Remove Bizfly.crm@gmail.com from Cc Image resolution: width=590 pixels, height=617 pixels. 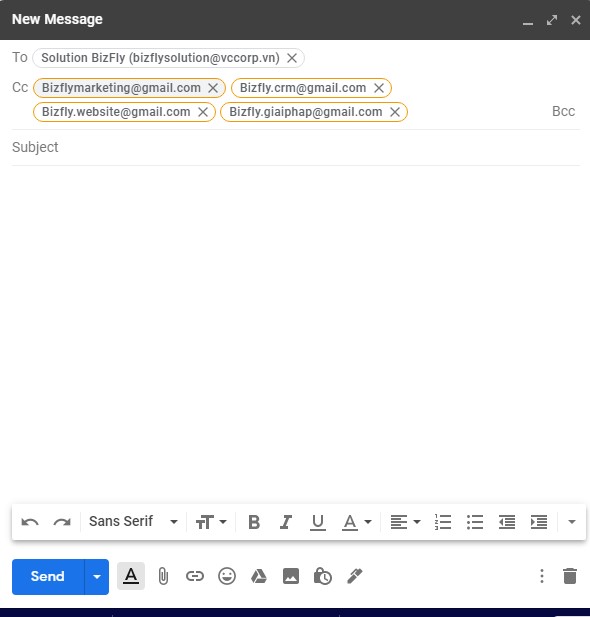tap(379, 88)
